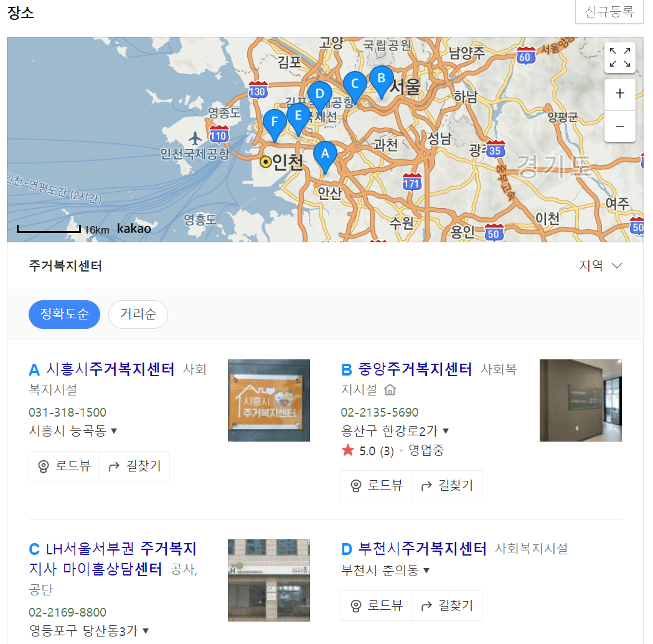Click 인천국제공항 label on the map
Image resolution: width=653 pixels, height=644 pixels.
194,154
